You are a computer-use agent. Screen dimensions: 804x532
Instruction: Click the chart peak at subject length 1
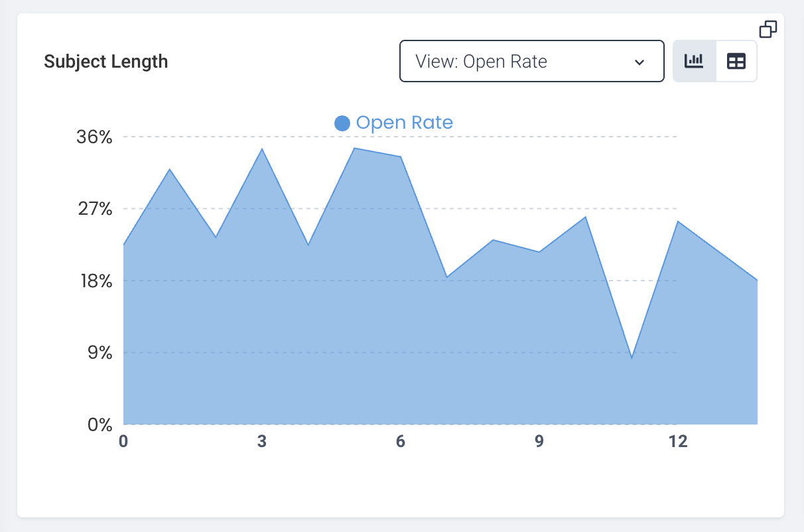click(x=170, y=170)
